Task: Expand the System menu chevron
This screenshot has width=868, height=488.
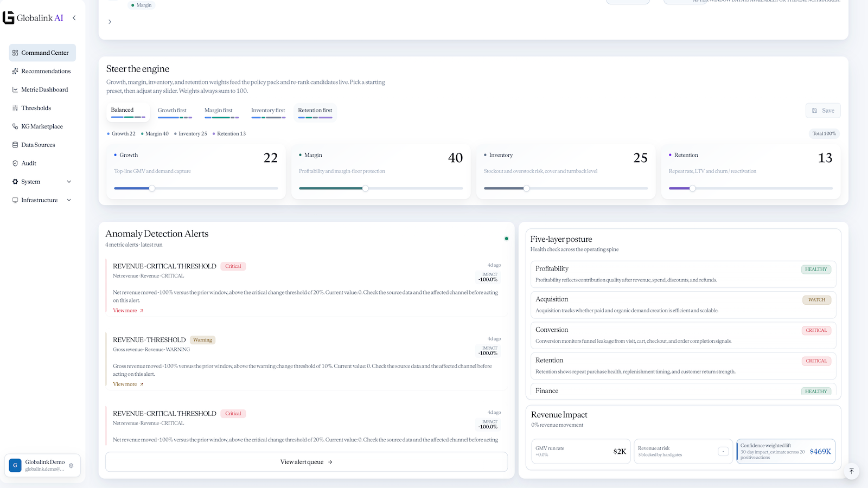Action: point(69,182)
